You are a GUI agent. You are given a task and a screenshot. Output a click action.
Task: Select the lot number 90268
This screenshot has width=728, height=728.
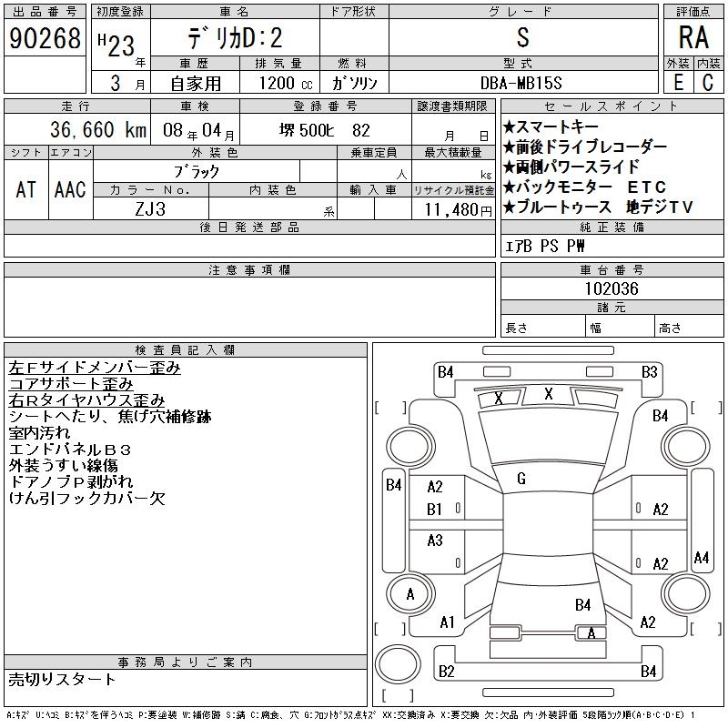coord(45,38)
